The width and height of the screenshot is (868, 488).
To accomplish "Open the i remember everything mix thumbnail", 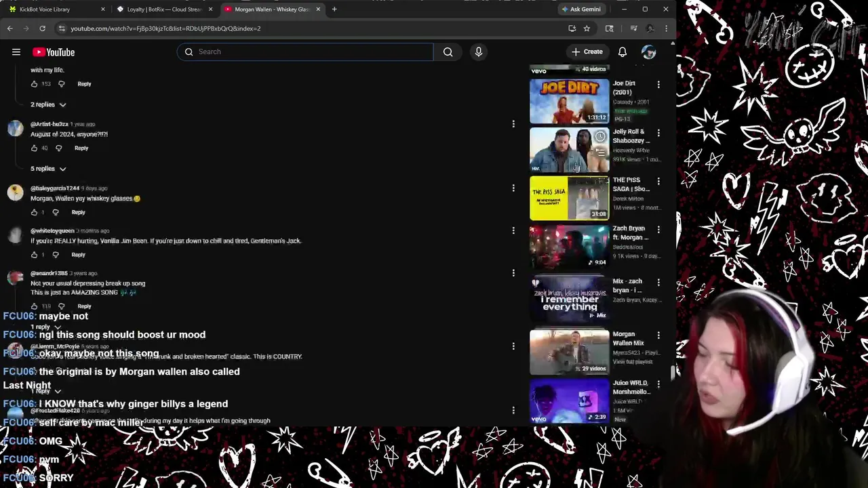I will coord(570,298).
